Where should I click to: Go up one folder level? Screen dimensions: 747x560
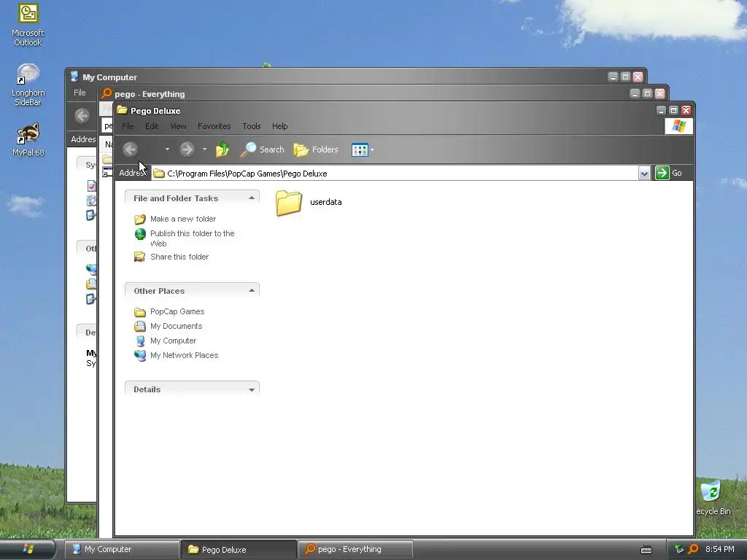point(222,149)
